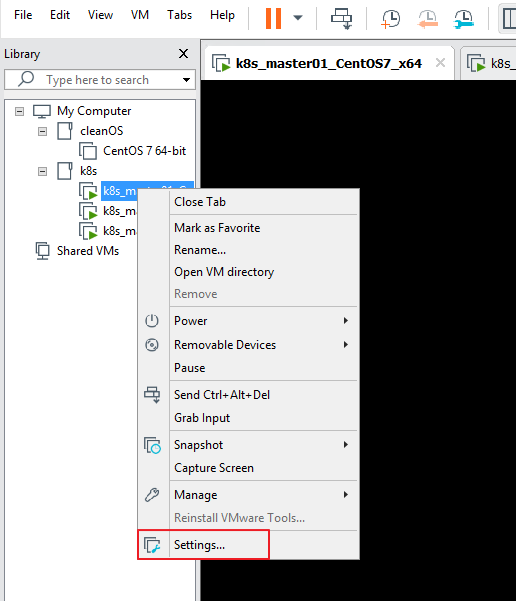Expand the Snapshot submenu
The image size is (516, 601).
[249, 445]
